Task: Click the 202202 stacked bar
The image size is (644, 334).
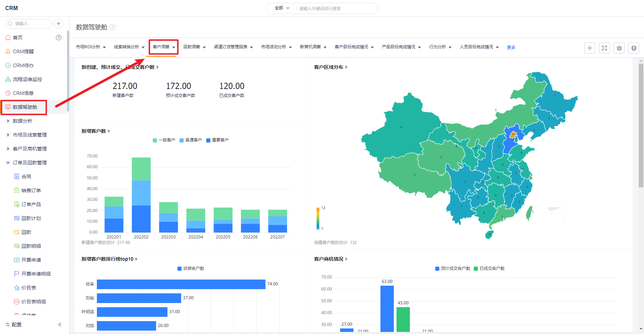Action: click(x=141, y=195)
